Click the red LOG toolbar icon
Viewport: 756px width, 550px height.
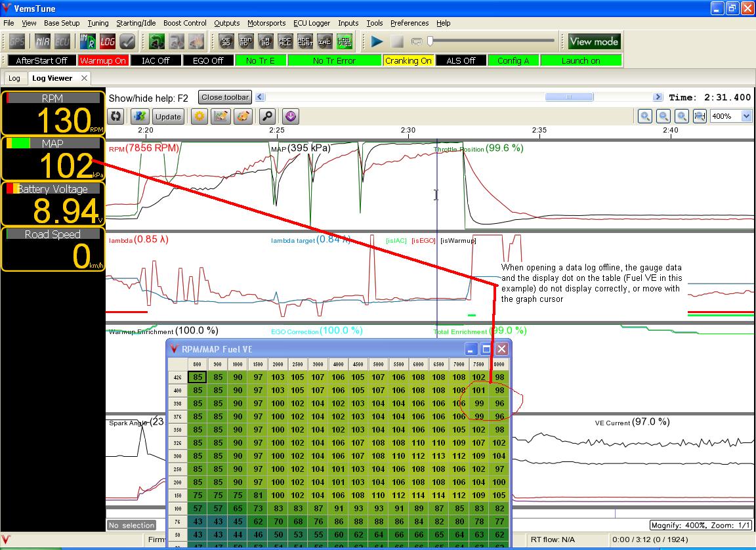108,41
